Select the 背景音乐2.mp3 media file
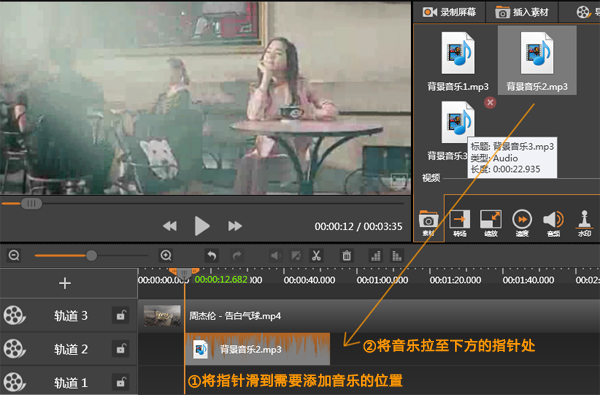This screenshot has height=395, width=600. tap(537, 60)
